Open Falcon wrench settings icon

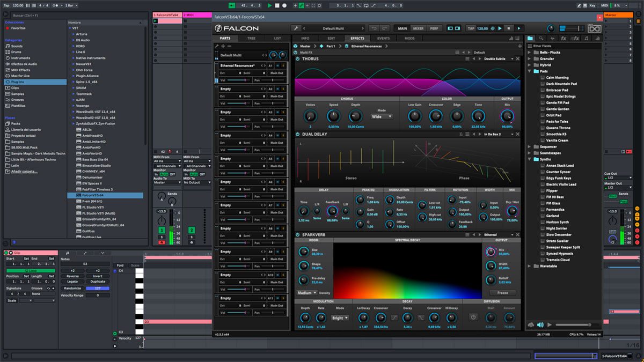click(x=296, y=28)
